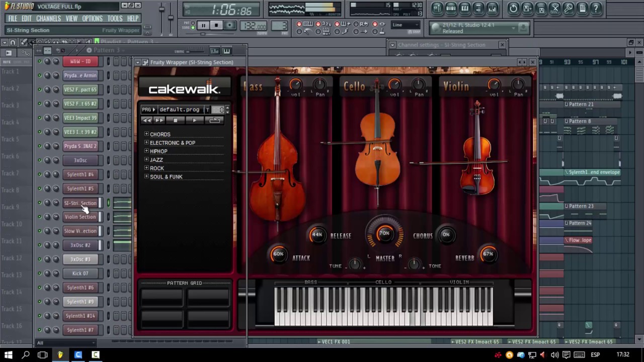Click the undo history circular arrow icon
The width and height of the screenshot is (644, 362).
pos(513,8)
